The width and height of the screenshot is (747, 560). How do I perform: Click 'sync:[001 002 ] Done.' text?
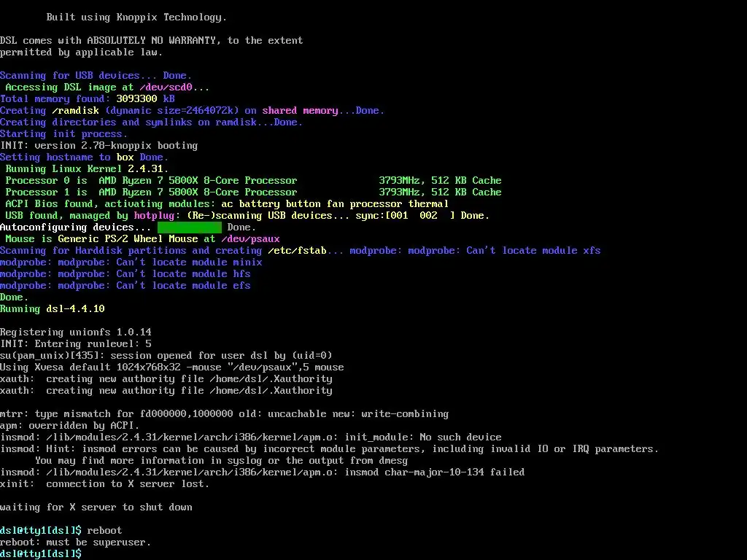tap(422, 216)
